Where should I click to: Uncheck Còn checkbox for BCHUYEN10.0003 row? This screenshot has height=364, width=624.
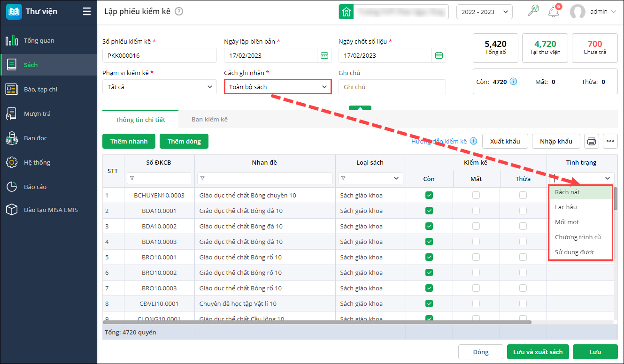tap(429, 195)
